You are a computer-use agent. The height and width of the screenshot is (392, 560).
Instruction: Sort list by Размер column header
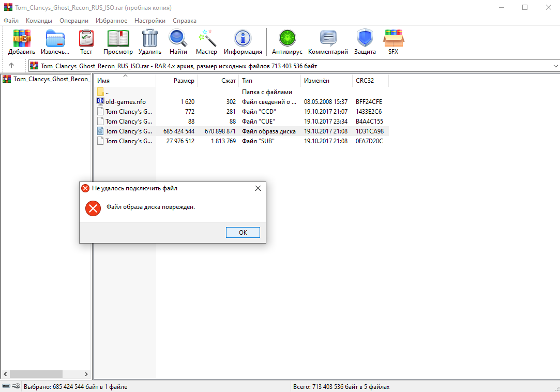tap(176, 81)
